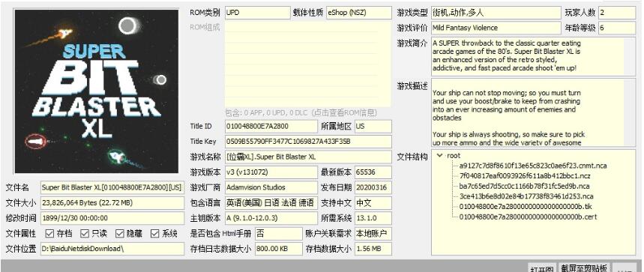The height and width of the screenshot is (272, 644).
Task: Click the 玩家人数 field showing 2
Action: [x=617, y=13]
